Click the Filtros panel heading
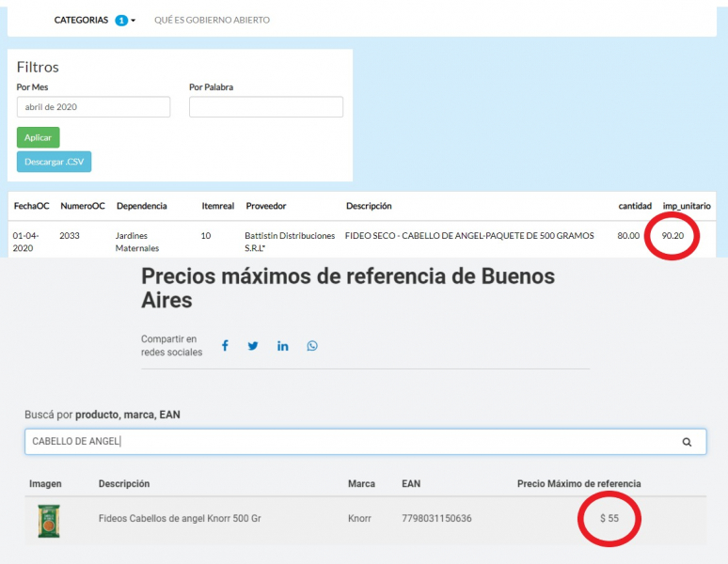This screenshot has width=728, height=564. pyautogui.click(x=38, y=68)
